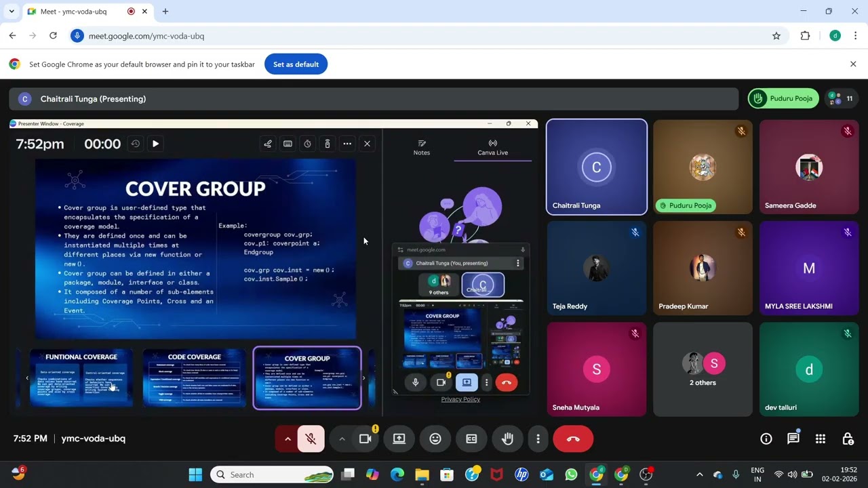The height and width of the screenshot is (488, 868).
Task: Select Sneha Mutyala participant tile
Action: click(x=597, y=369)
